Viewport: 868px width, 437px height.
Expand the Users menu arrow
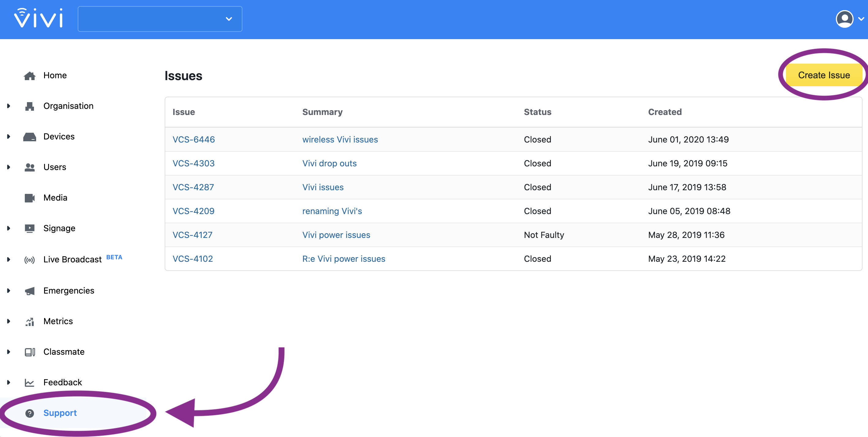click(9, 167)
